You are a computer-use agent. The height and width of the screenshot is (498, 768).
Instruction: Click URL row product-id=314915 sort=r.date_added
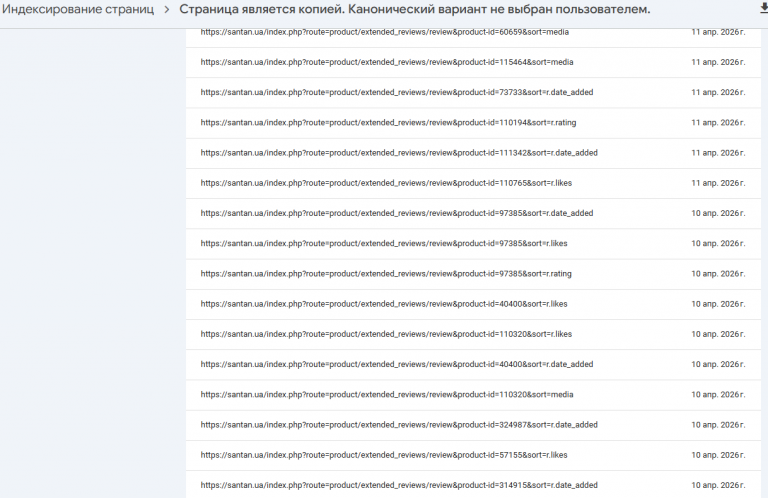473,485
